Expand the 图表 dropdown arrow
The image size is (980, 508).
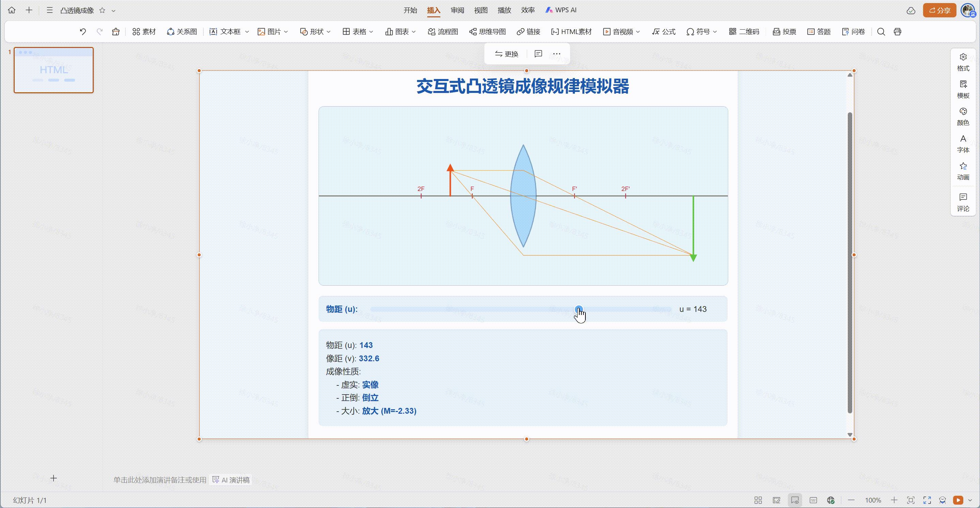pos(414,32)
